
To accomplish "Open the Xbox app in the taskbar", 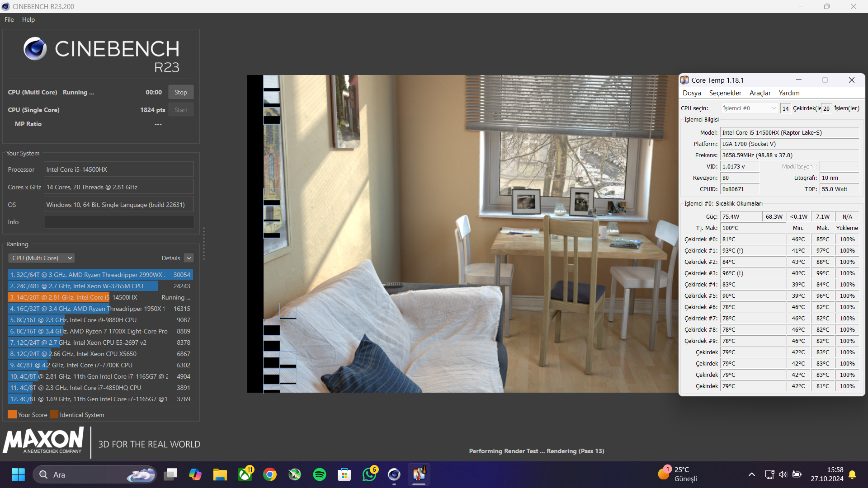I will tap(245, 474).
